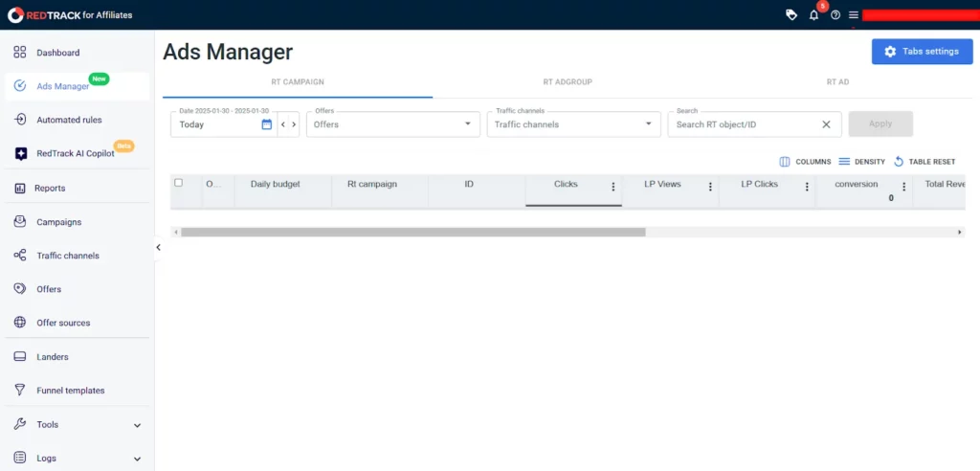Viewport: 980px width, 471px height.
Task: Open calendar picker in date field
Action: 267,124
